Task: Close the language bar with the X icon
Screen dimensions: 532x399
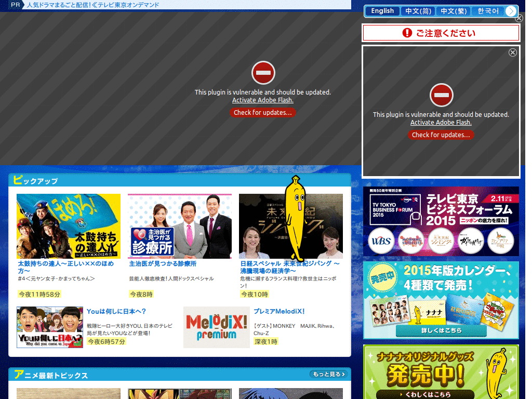Action: pyautogui.click(x=519, y=18)
